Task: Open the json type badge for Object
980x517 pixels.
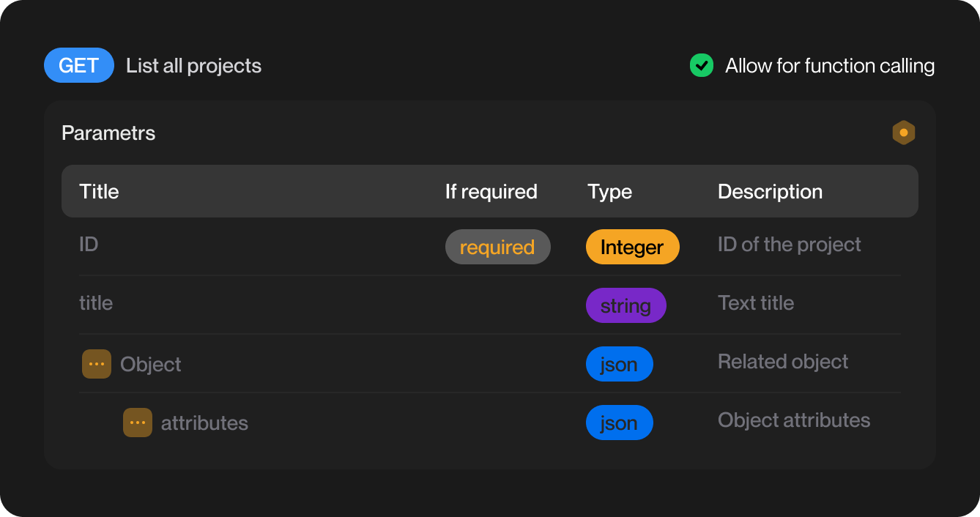Action: (x=619, y=364)
